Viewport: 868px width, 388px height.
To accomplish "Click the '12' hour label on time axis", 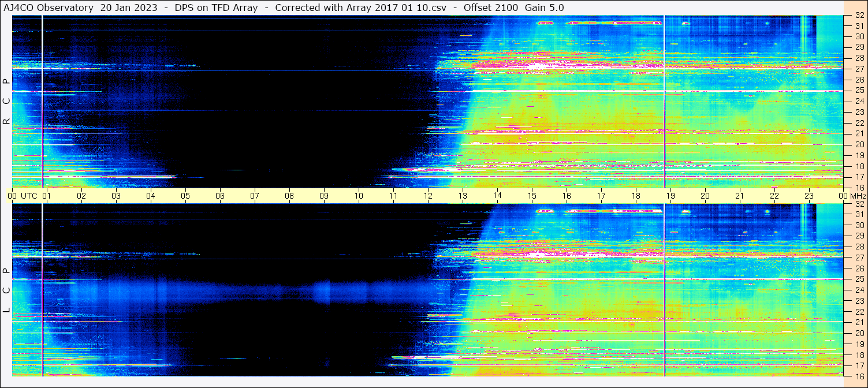I will click(428, 196).
